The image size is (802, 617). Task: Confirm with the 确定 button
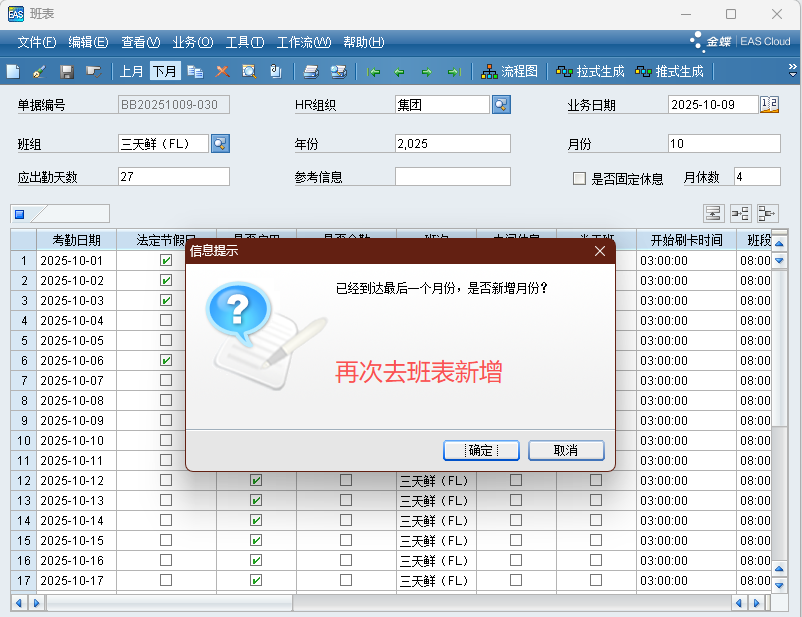(x=480, y=450)
